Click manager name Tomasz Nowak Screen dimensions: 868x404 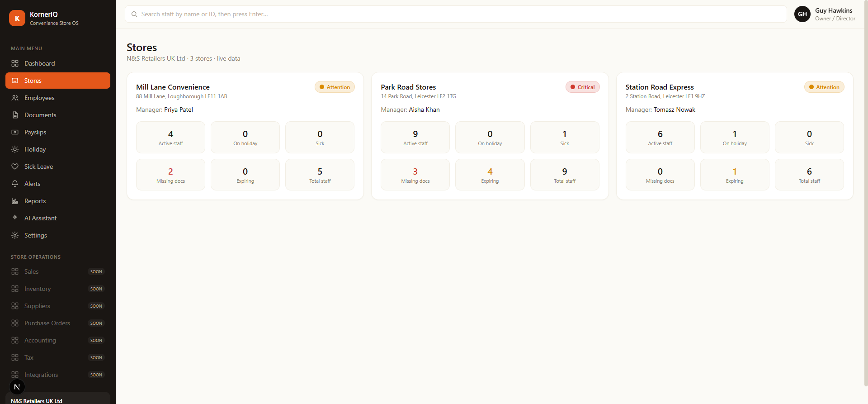[675, 109]
